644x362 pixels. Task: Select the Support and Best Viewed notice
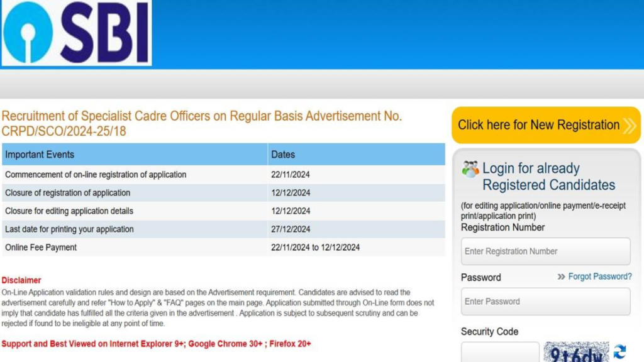pyautogui.click(x=156, y=344)
